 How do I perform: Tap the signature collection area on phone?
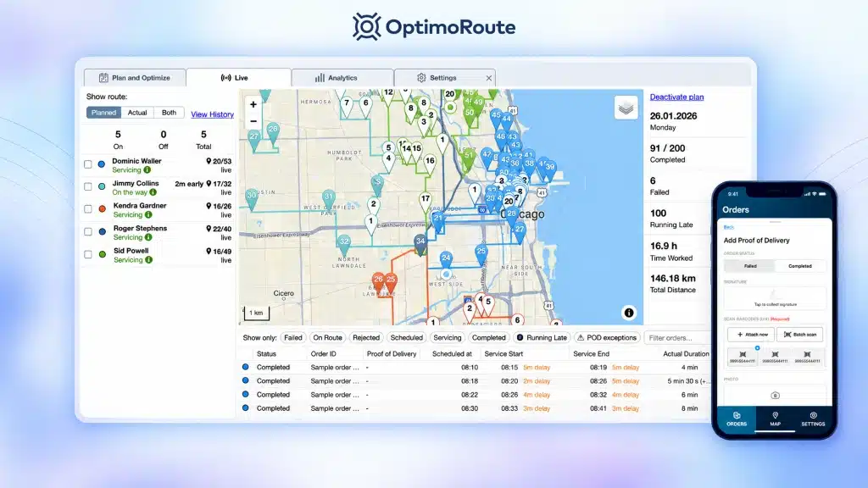(775, 298)
